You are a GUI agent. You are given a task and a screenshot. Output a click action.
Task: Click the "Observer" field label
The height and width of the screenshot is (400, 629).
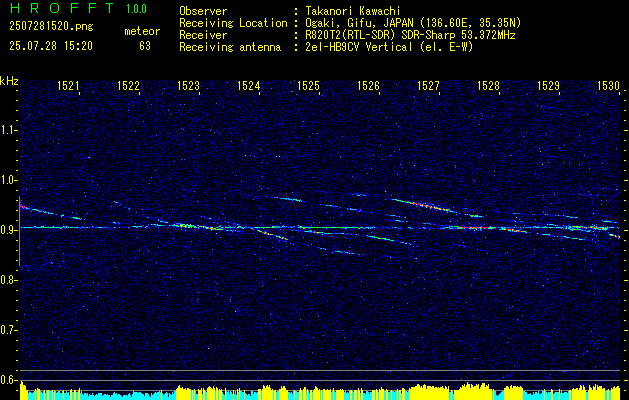click(x=203, y=11)
